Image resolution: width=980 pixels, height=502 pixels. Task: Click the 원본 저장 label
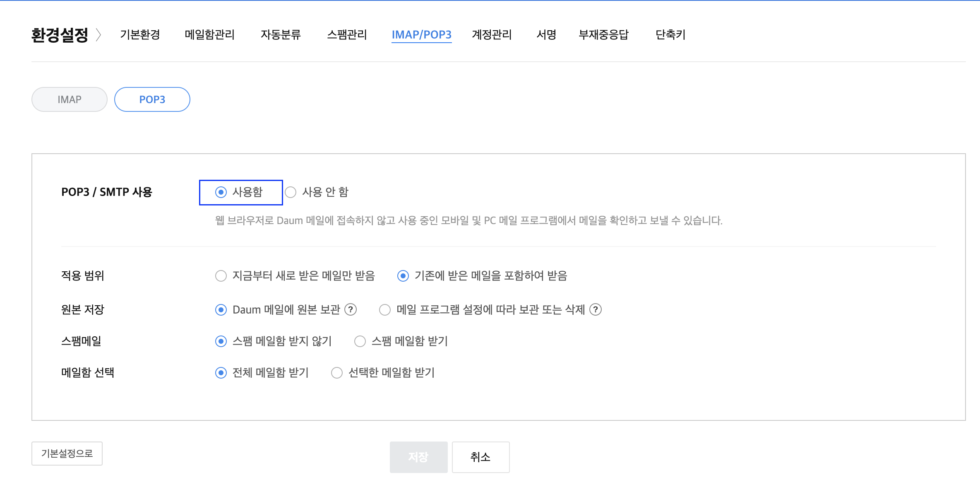pyautogui.click(x=83, y=310)
